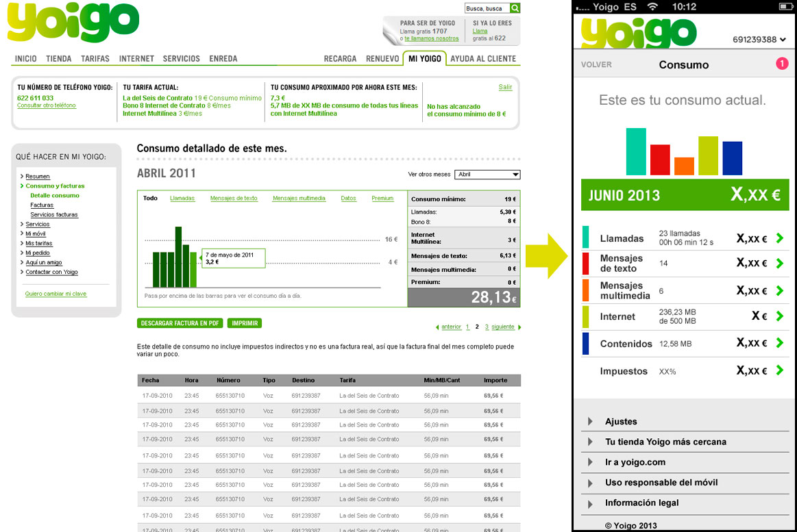Click the green search magnifier icon
The image size is (797, 532).
point(515,8)
